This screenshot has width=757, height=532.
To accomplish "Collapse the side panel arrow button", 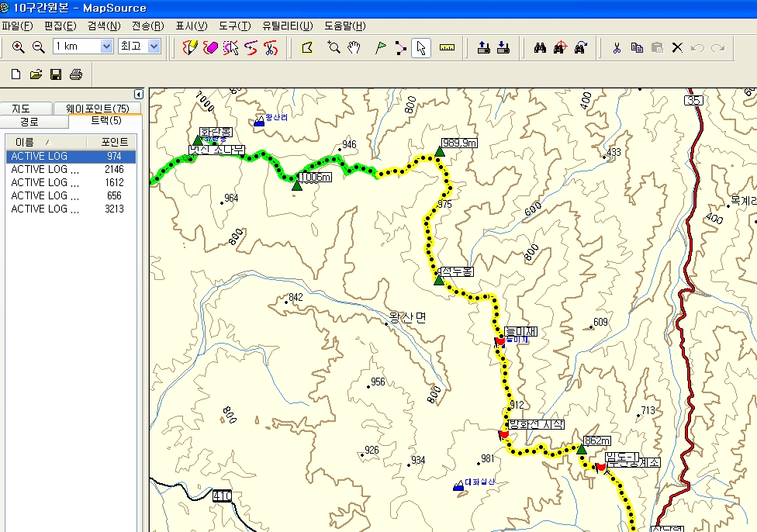I will coord(139,94).
